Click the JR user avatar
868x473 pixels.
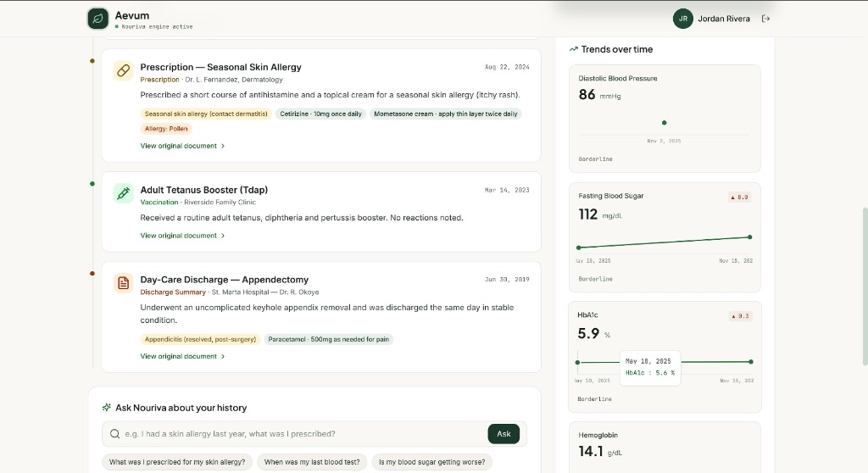click(x=682, y=19)
